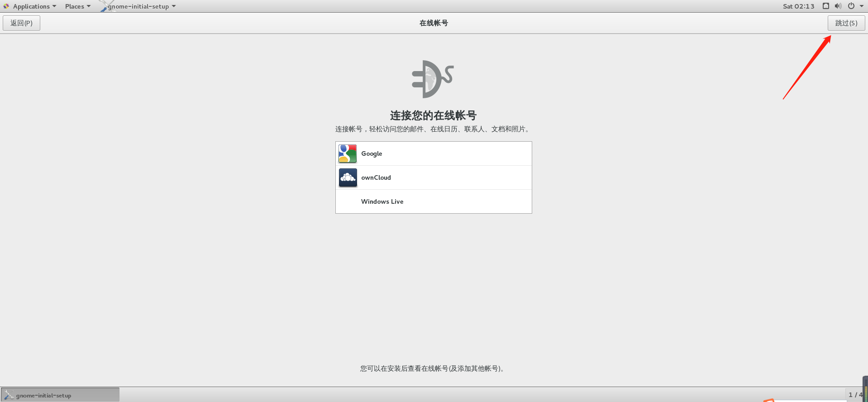
Task: Open the Places menu
Action: pyautogui.click(x=78, y=6)
